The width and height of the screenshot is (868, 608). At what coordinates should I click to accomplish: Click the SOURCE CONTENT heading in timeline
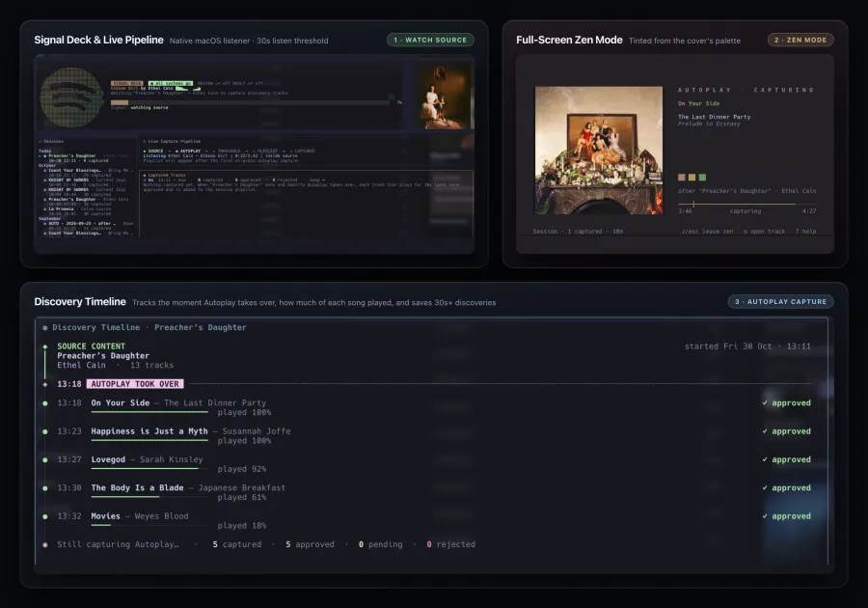pos(92,346)
